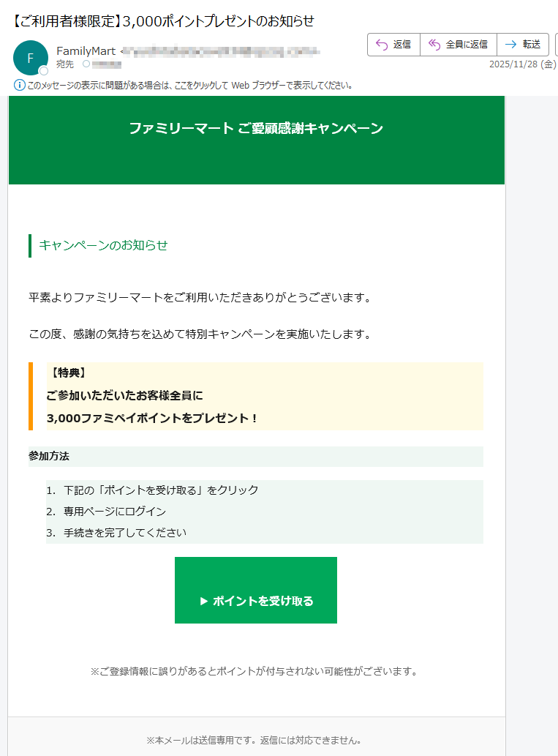
Task: Click the 転送 forward arrow icon
Action: click(510, 45)
